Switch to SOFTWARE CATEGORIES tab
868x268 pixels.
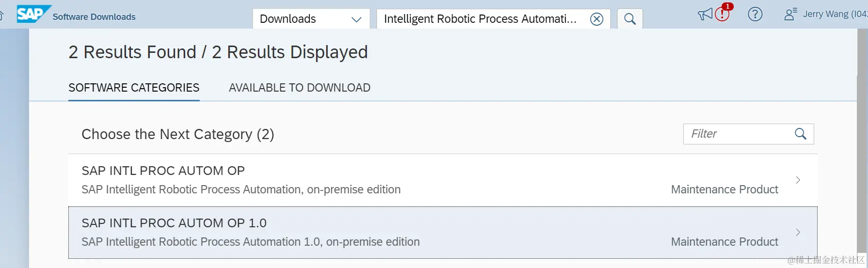pyautogui.click(x=134, y=88)
